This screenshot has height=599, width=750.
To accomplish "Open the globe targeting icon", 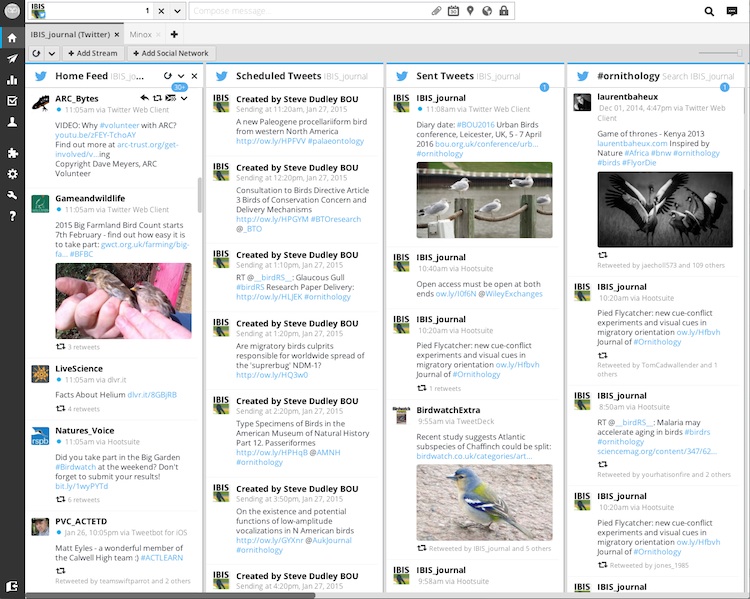I will point(487,11).
